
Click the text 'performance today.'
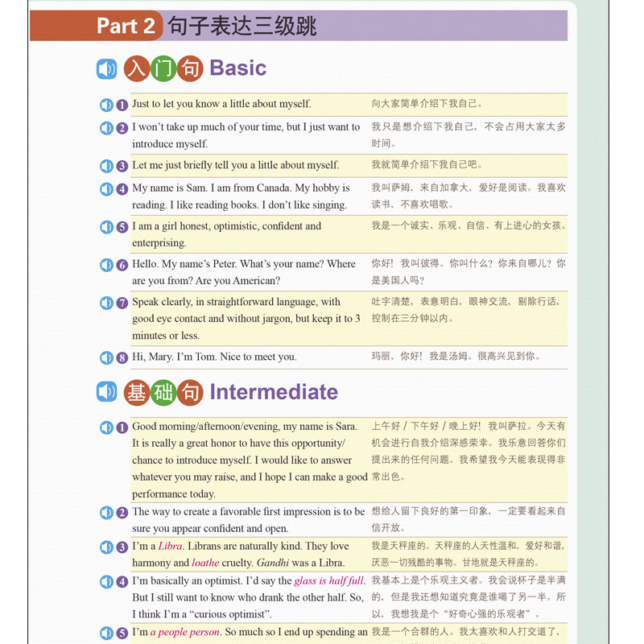pyautogui.click(x=174, y=494)
